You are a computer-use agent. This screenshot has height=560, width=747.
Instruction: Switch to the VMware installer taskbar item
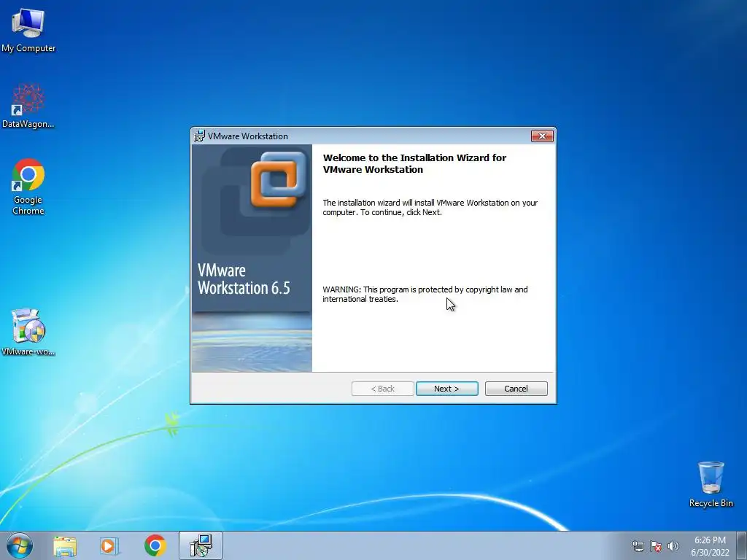point(201,545)
